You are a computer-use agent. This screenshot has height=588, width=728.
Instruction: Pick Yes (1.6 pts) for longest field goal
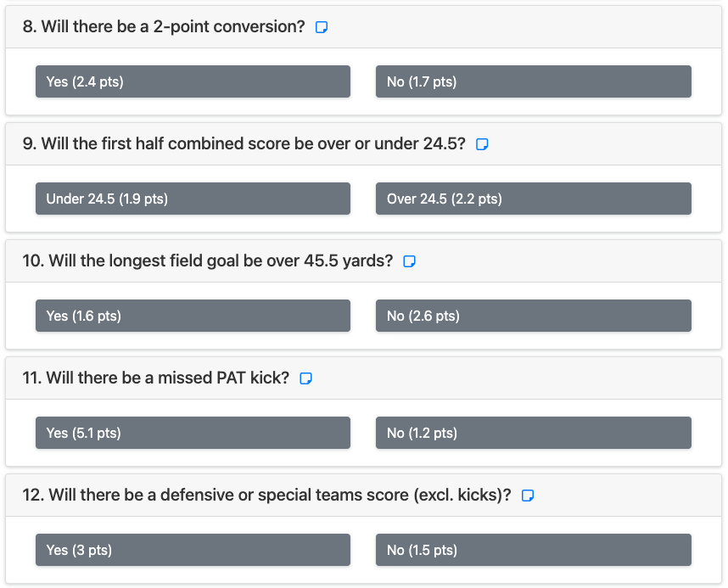tap(193, 316)
